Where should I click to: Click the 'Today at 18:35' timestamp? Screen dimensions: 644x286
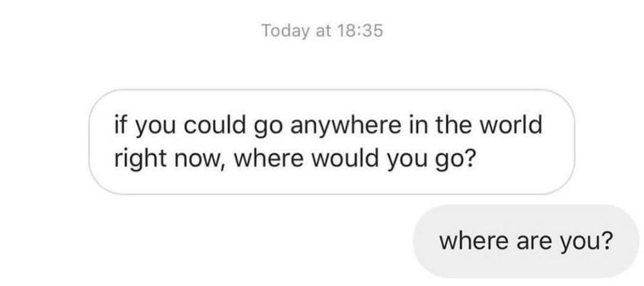tap(322, 30)
